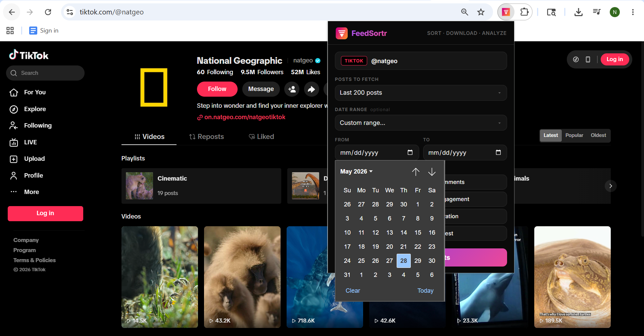Click the FROM date field
The image size is (644, 336).
tap(377, 153)
